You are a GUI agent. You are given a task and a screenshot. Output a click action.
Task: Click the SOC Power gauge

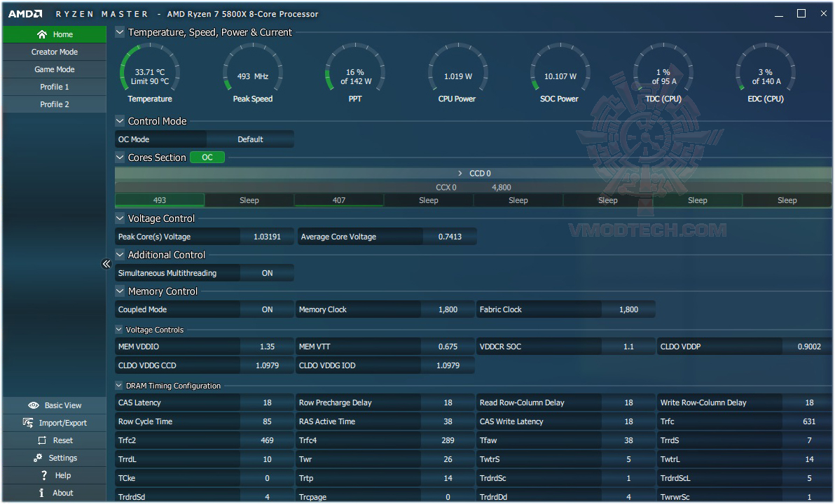[560, 72]
